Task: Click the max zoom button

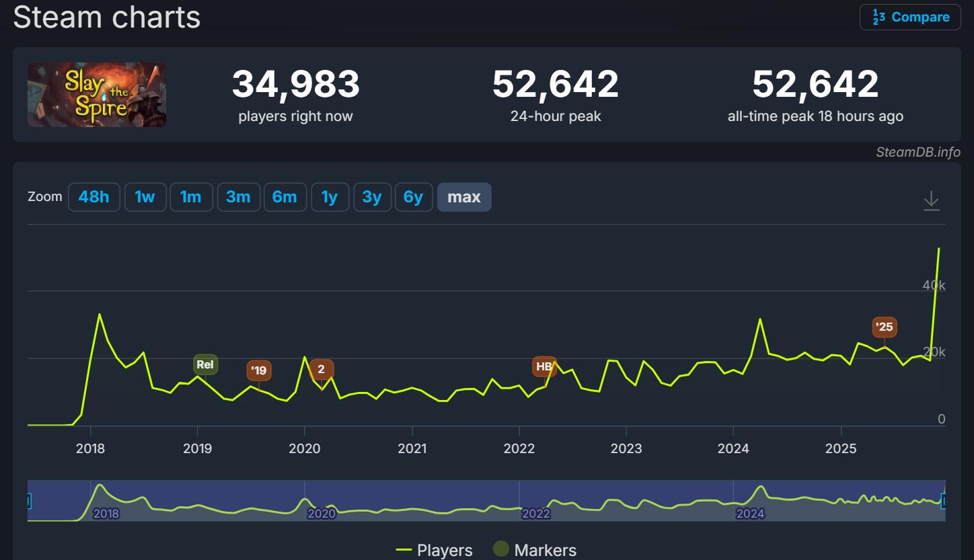Action: (464, 197)
